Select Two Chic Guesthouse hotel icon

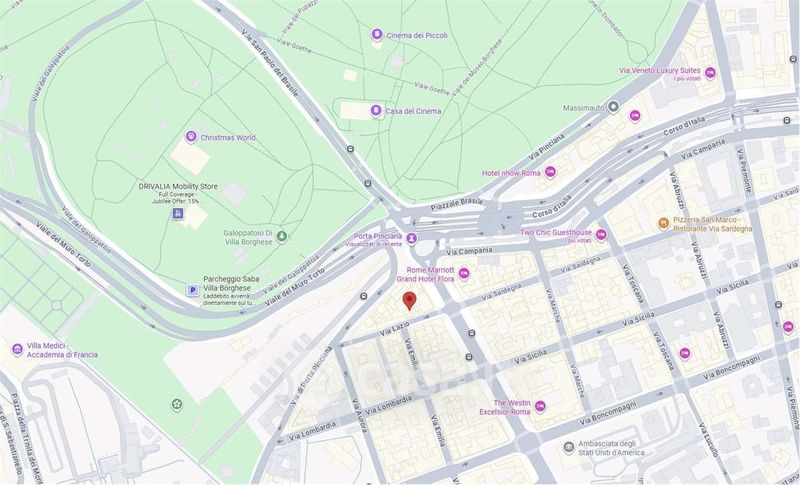[602, 235]
